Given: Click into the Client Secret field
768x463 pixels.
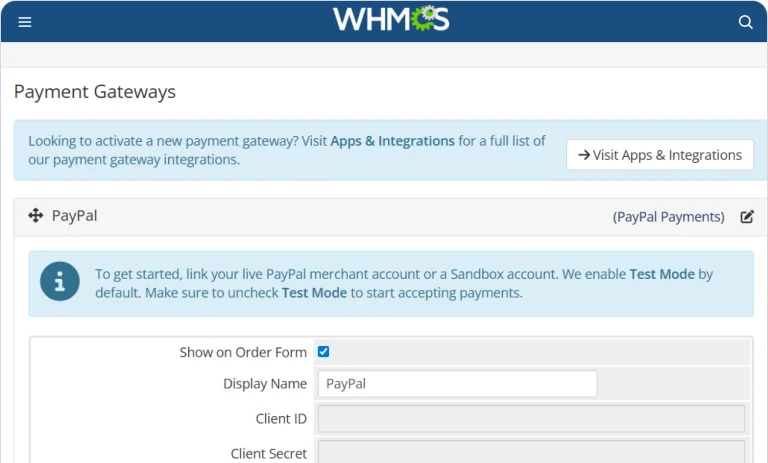Looking at the screenshot, I should point(531,452).
